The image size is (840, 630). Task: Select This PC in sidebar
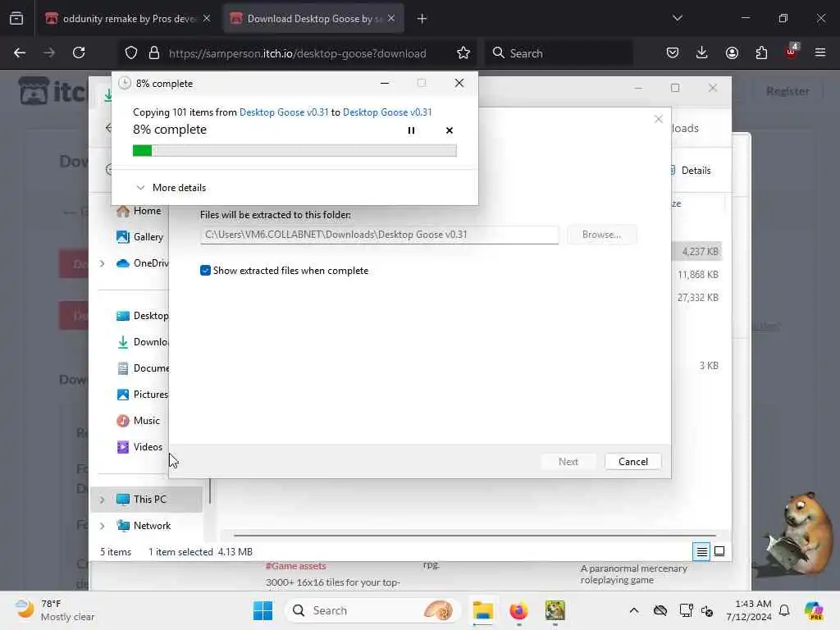click(147, 500)
